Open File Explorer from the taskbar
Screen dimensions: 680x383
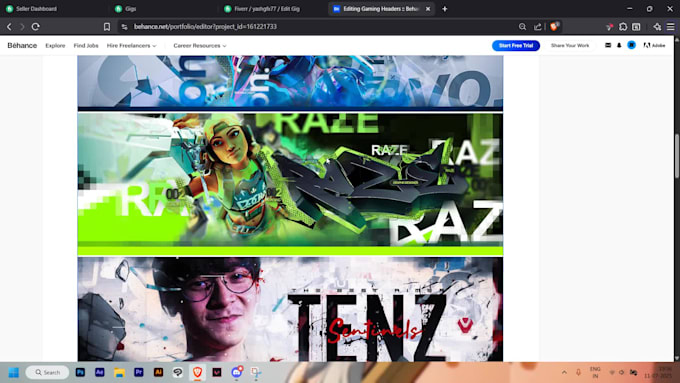[119, 372]
